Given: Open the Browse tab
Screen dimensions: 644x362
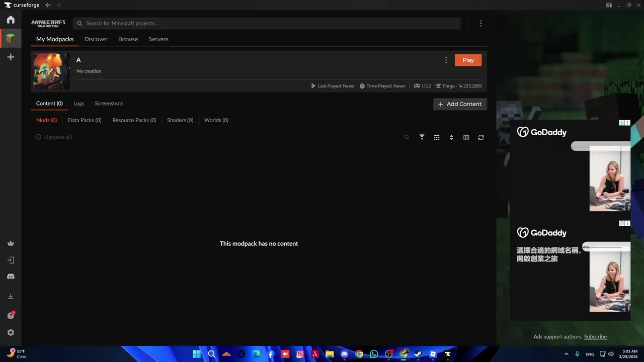Looking at the screenshot, I should [x=128, y=39].
